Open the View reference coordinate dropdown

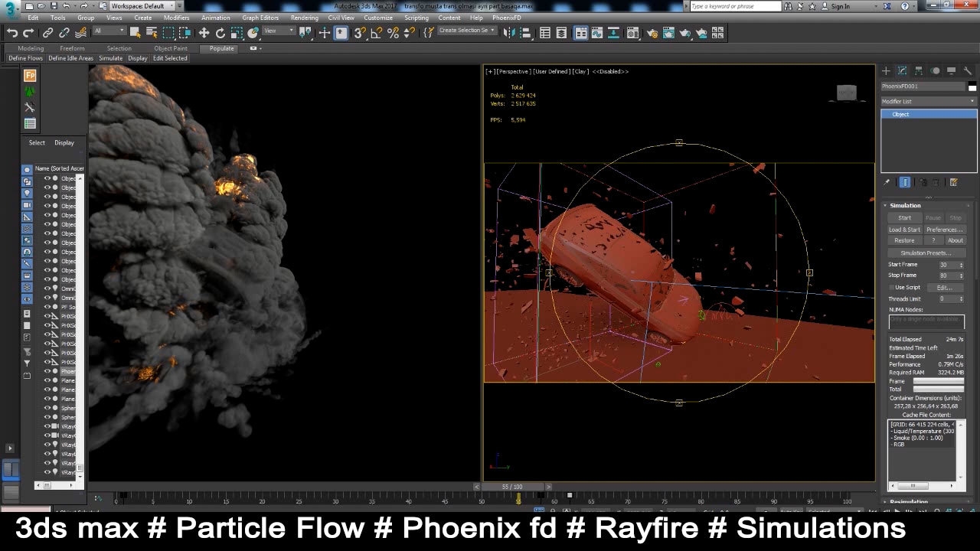pos(279,31)
